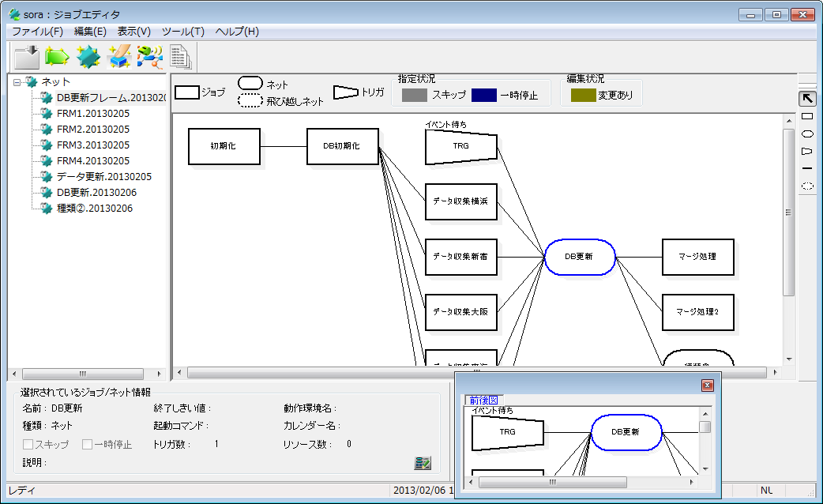Open the ヘルプ(H) menu

click(x=237, y=32)
